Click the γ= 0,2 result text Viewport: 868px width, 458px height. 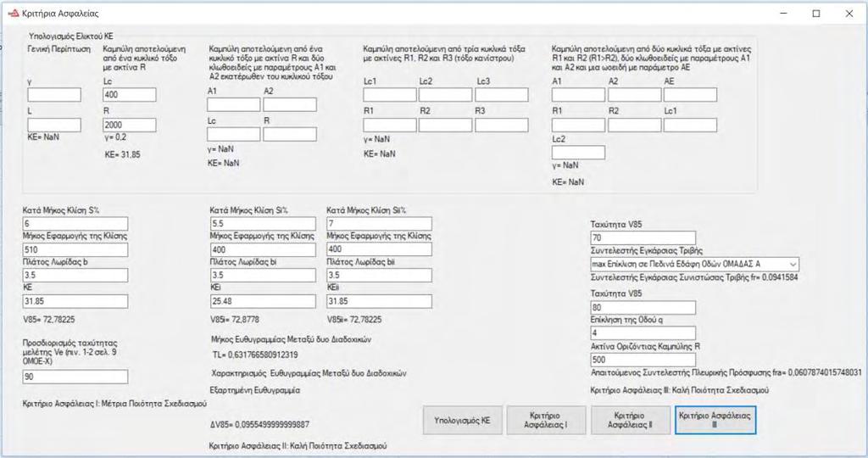[115, 137]
